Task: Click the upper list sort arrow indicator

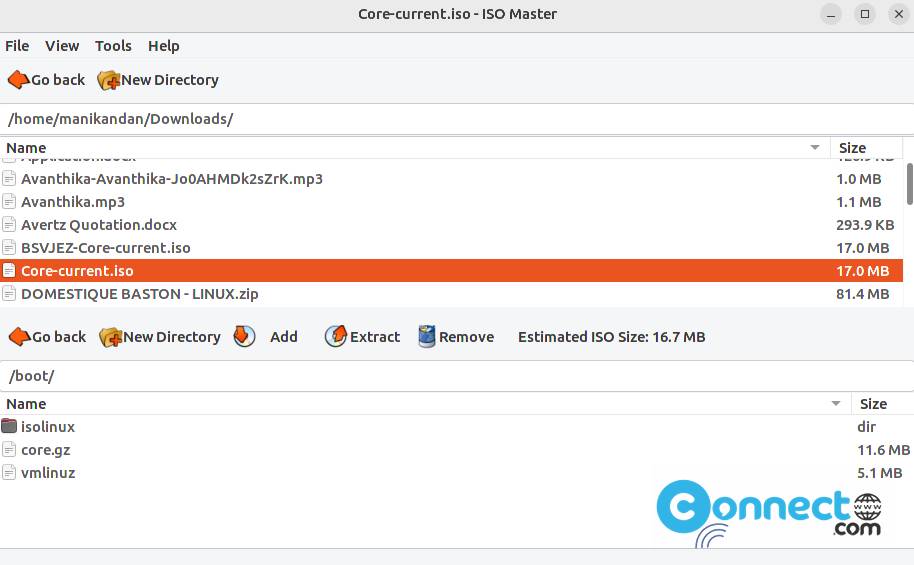Action: pos(815,148)
